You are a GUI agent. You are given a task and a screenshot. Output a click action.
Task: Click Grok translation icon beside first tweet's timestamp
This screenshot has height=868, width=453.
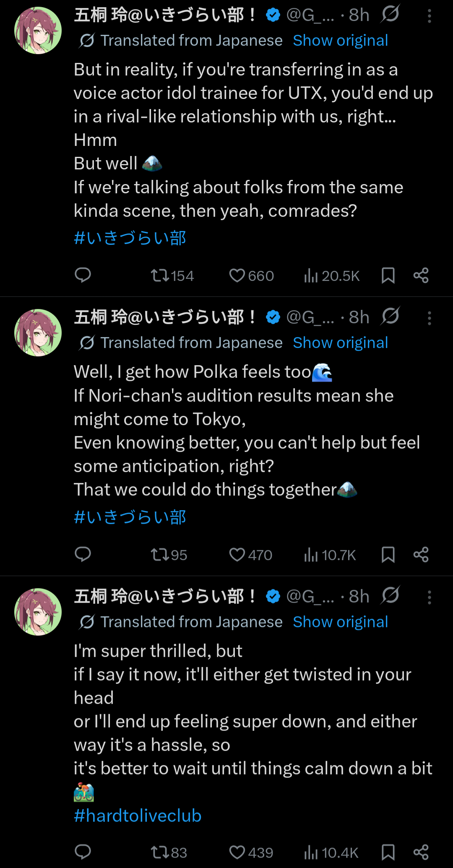[390, 15]
